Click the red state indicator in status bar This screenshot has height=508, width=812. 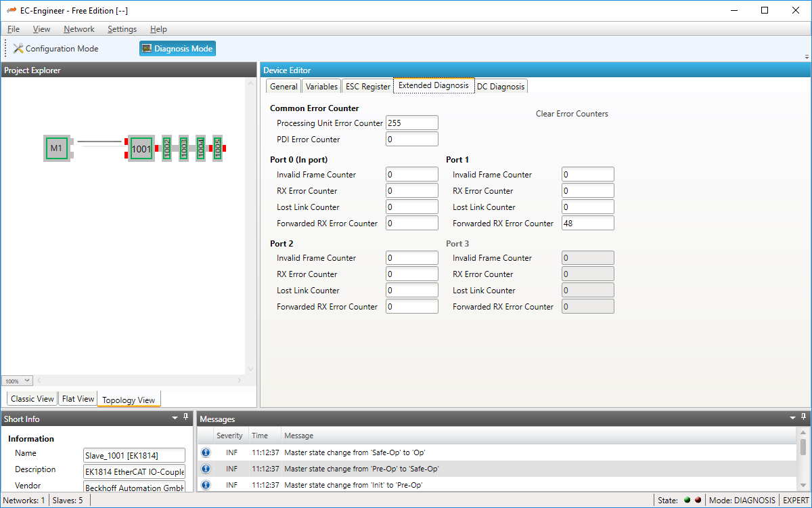697,501
